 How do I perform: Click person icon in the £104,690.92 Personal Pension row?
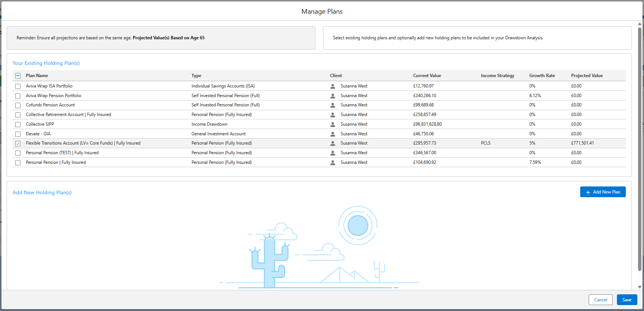pos(333,163)
